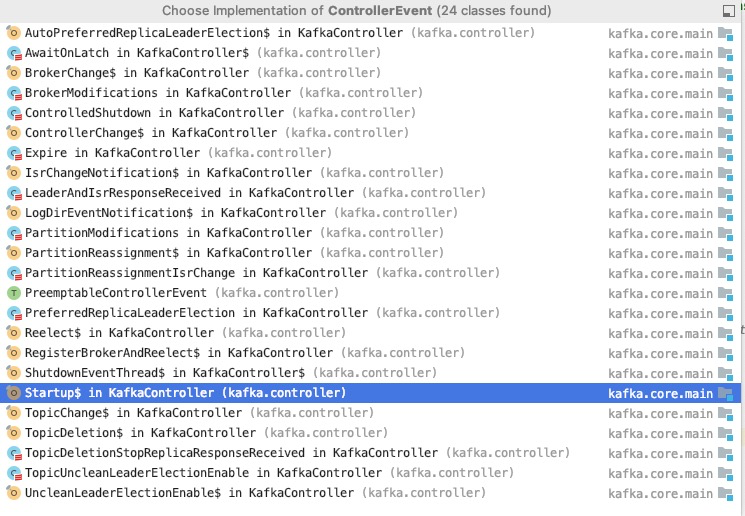Click class icon beside PreferredReplicaLeaderElection
745x516 pixels.
14,313
